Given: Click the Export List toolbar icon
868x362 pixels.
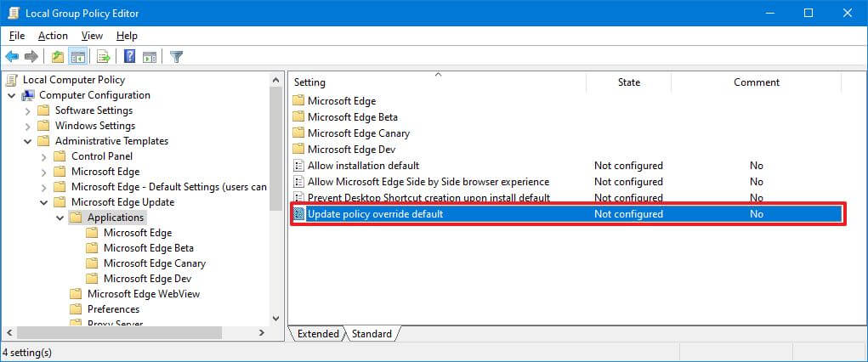Looking at the screenshot, I should (x=104, y=56).
